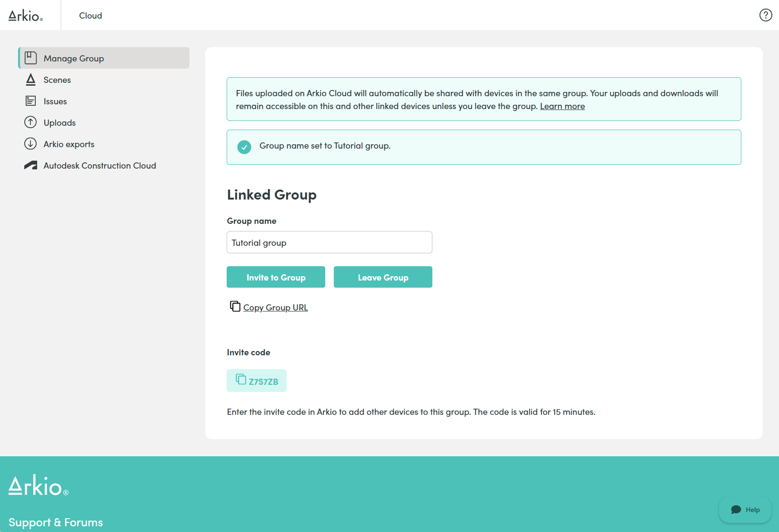779x532 pixels.
Task: Open help via the question mark icon
Action: click(766, 15)
